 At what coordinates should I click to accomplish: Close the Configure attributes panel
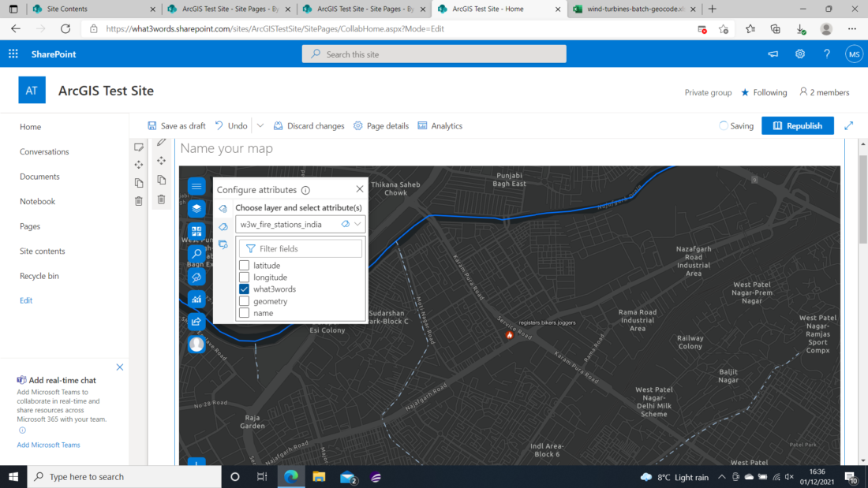tap(360, 189)
